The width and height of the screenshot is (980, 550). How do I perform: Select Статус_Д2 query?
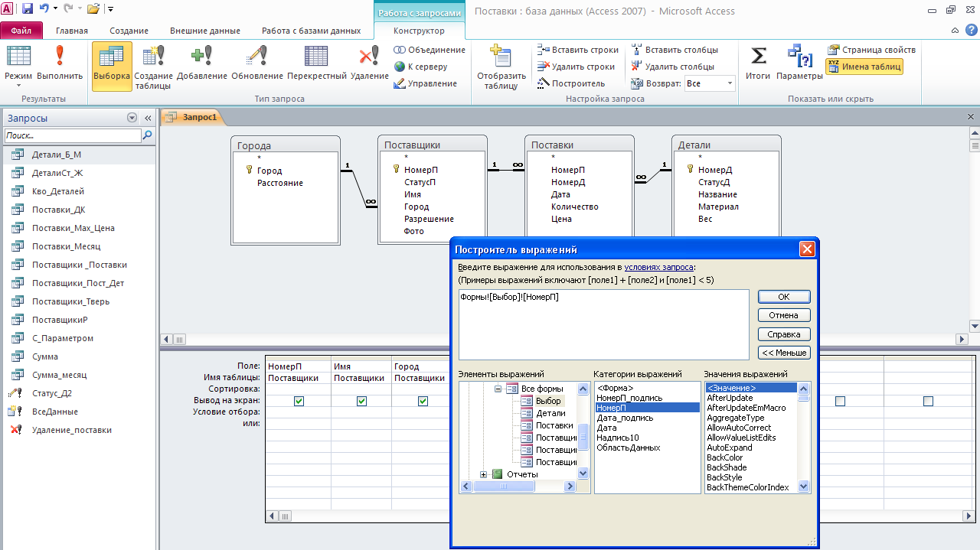click(x=52, y=393)
